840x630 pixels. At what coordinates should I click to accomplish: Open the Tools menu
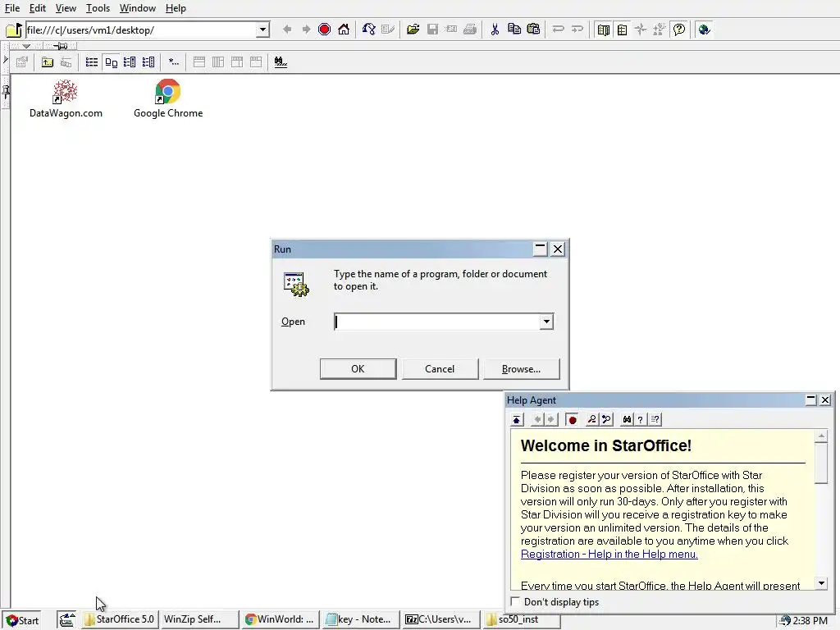98,8
